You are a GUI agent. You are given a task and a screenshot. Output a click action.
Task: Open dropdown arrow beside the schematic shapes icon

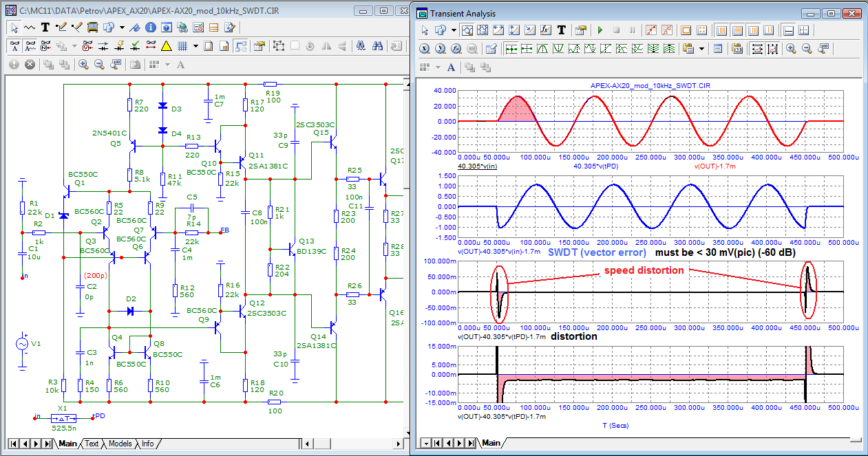point(121,28)
